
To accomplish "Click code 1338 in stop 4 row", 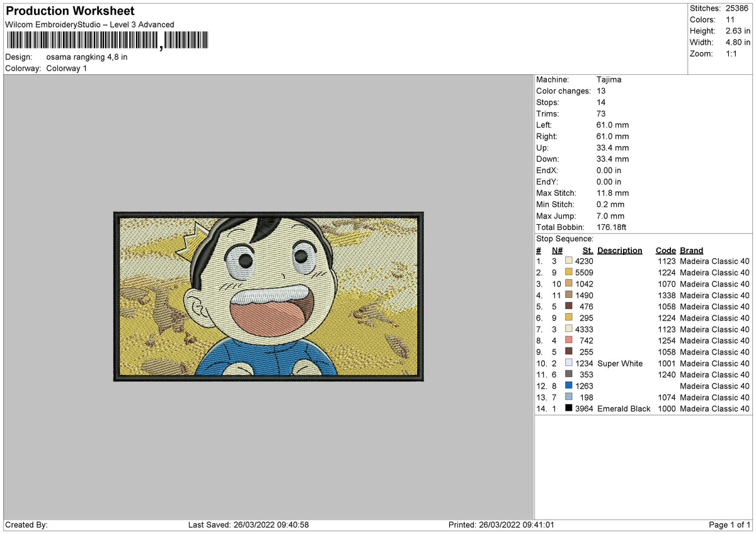I will (667, 295).
